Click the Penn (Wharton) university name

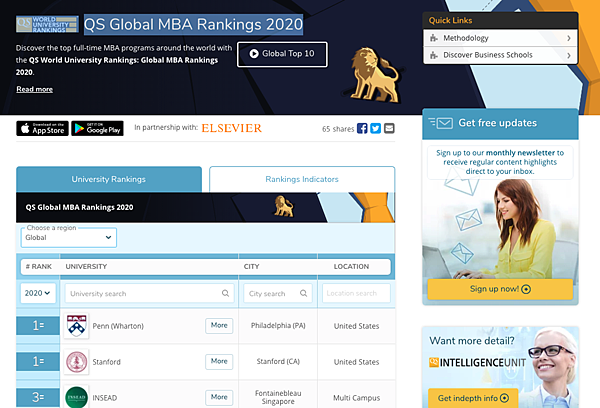(118, 326)
